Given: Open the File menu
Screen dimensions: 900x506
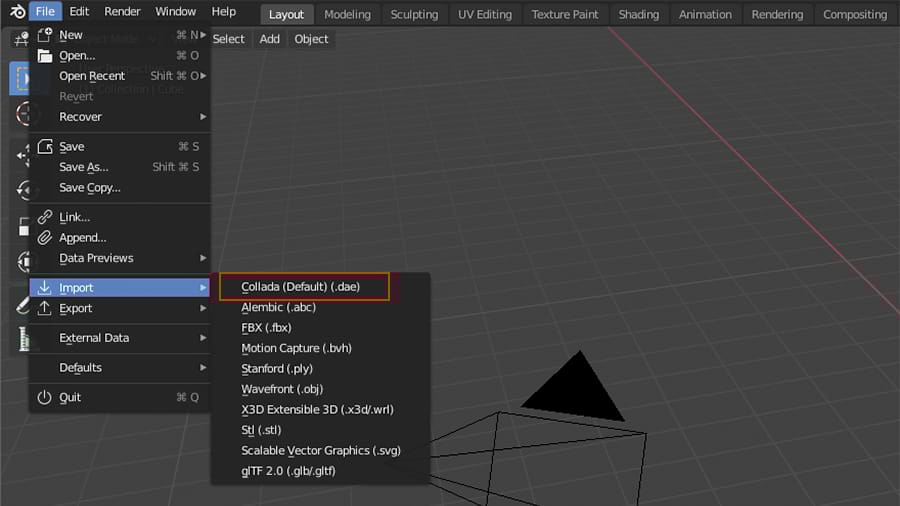Looking at the screenshot, I should coord(45,11).
